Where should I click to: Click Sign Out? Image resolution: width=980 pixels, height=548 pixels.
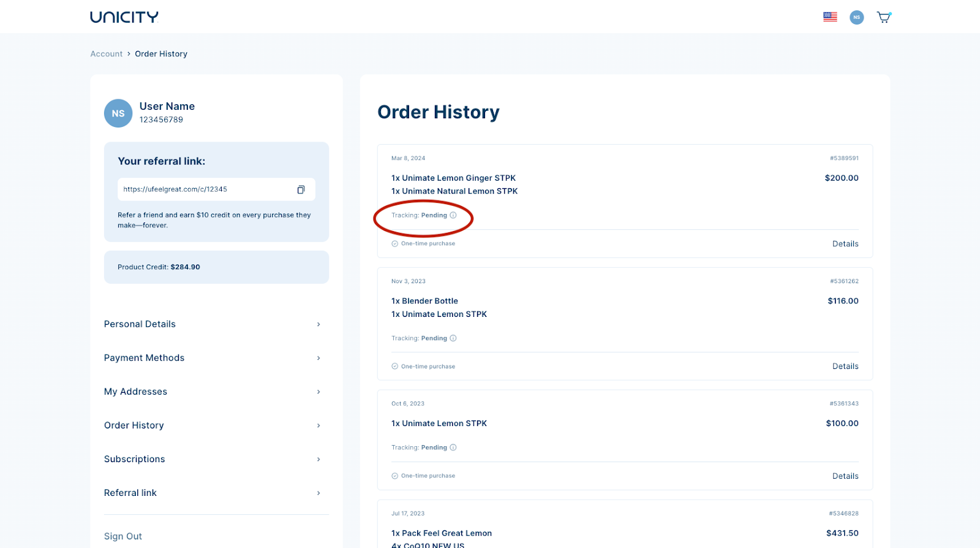[123, 536]
